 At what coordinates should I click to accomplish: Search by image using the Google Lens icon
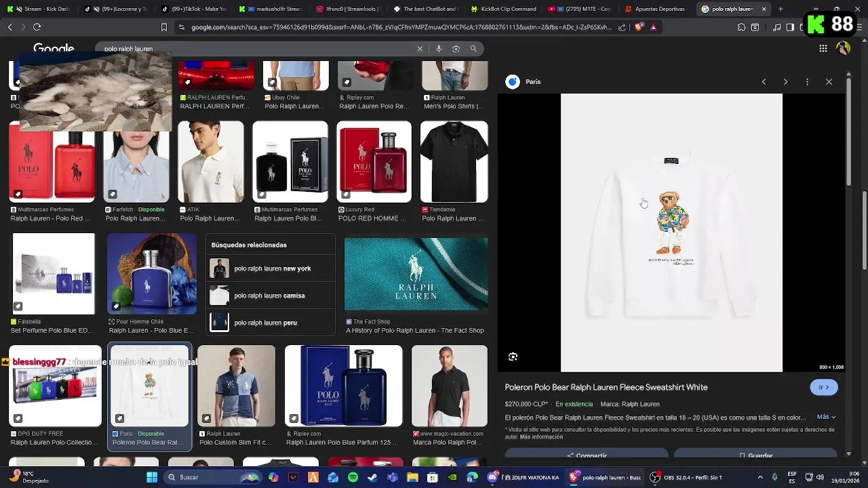[x=456, y=49]
